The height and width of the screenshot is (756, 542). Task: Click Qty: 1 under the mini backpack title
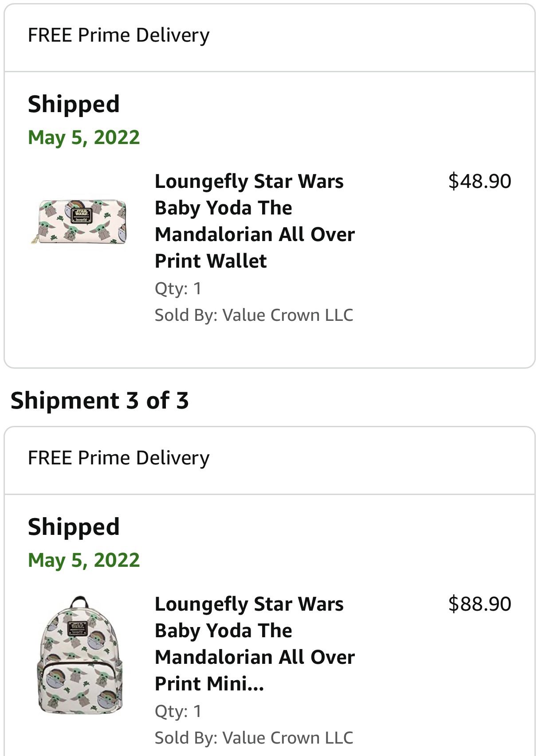(178, 711)
